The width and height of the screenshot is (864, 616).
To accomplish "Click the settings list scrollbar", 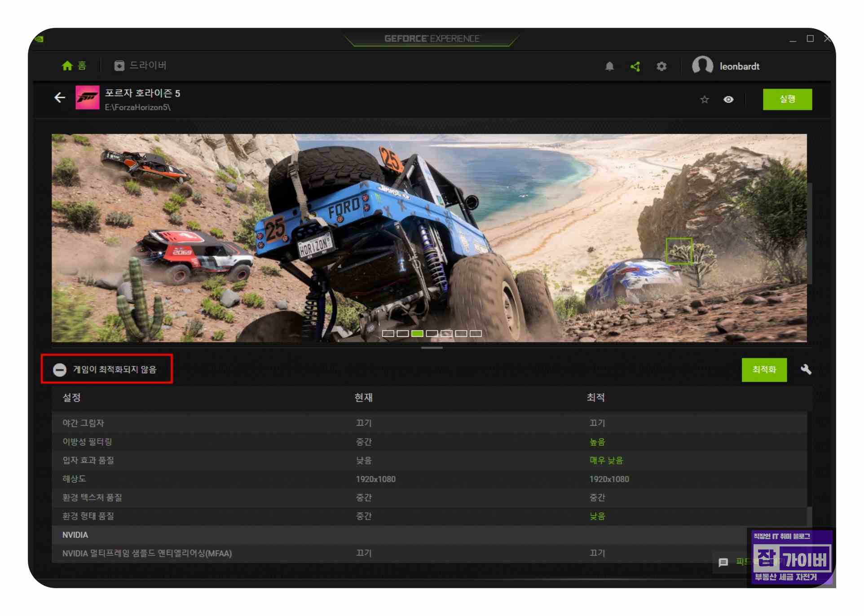I will (809, 516).
